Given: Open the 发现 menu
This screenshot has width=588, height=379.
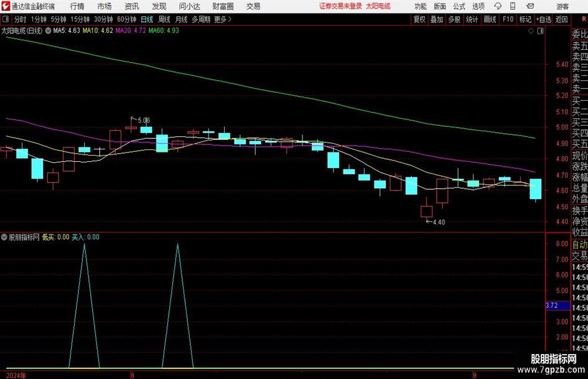Looking at the screenshot, I should [x=159, y=6].
